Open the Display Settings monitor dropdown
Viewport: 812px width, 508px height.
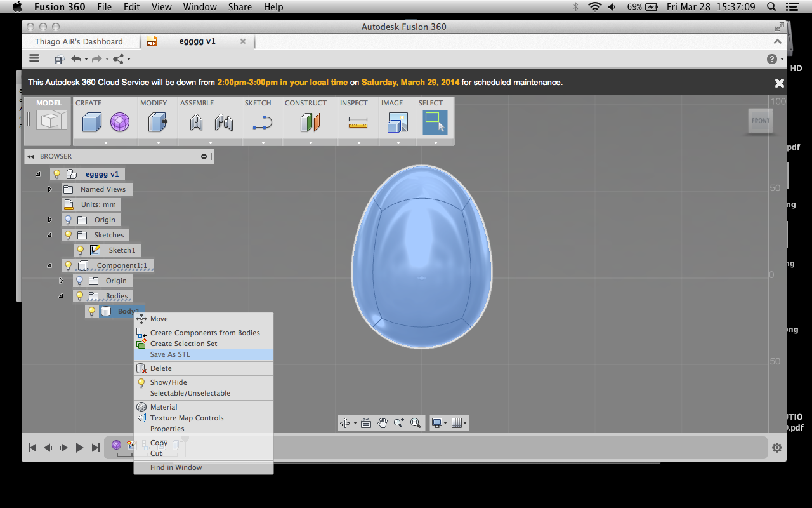[439, 423]
